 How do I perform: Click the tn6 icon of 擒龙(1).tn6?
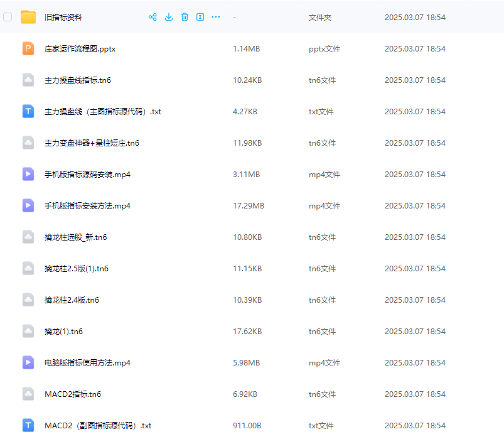pyautogui.click(x=28, y=331)
